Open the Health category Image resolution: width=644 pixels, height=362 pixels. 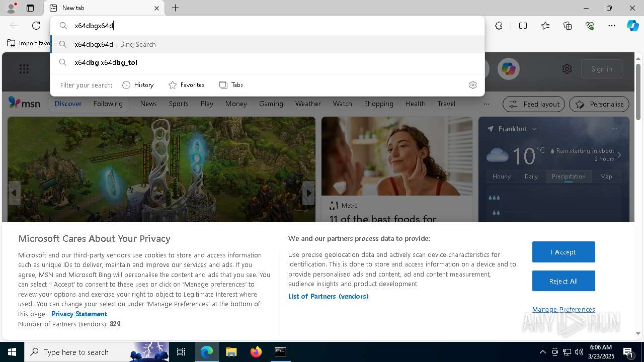415,104
